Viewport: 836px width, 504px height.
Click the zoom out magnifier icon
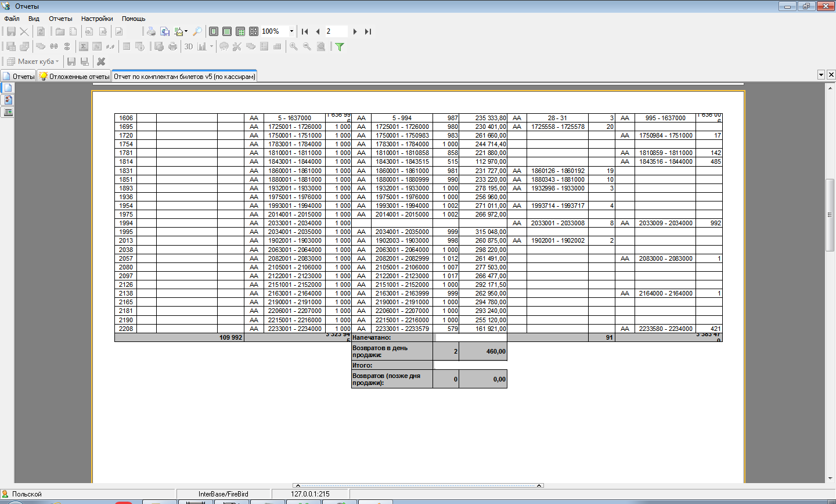coord(307,46)
